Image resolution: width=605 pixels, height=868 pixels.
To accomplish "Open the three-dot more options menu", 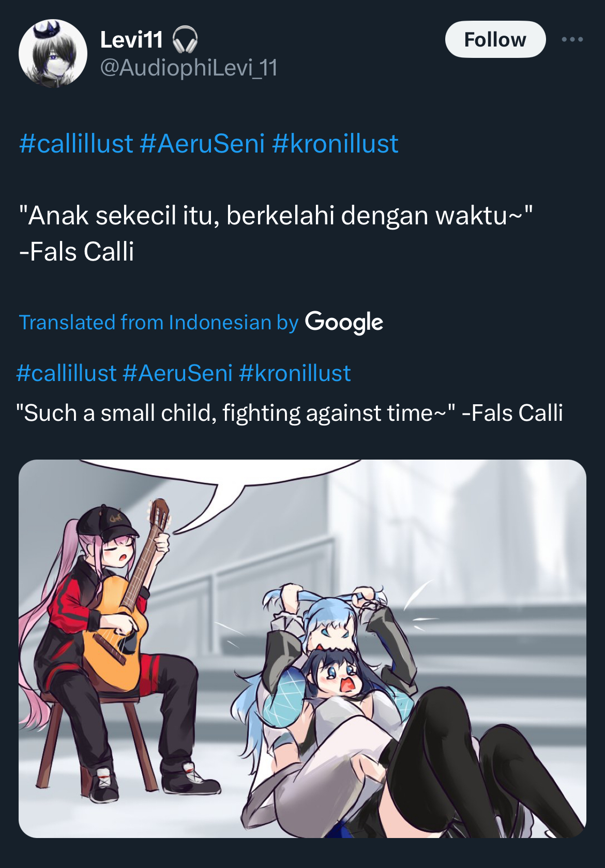I will click(x=572, y=39).
